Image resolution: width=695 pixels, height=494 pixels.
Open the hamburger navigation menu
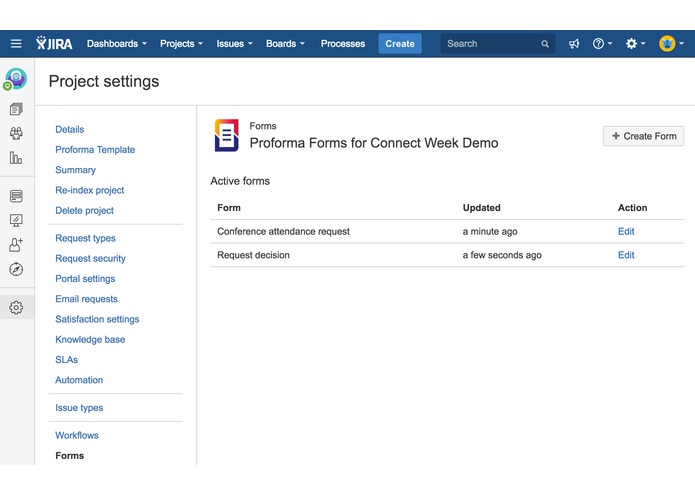pyautogui.click(x=16, y=43)
